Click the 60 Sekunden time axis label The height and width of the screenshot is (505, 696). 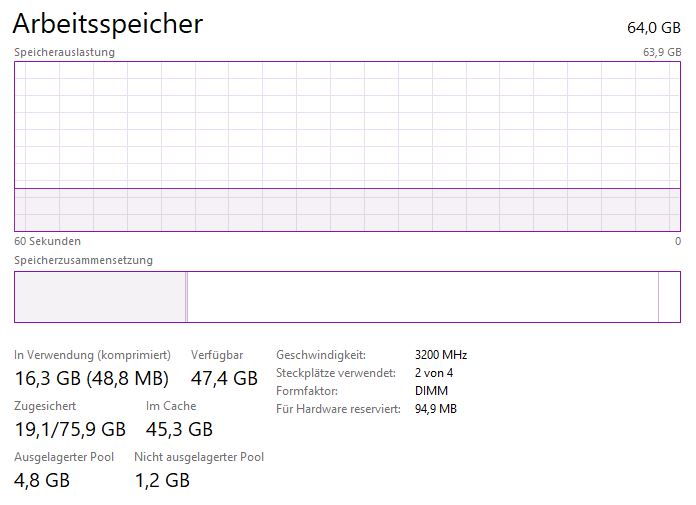click(x=47, y=241)
